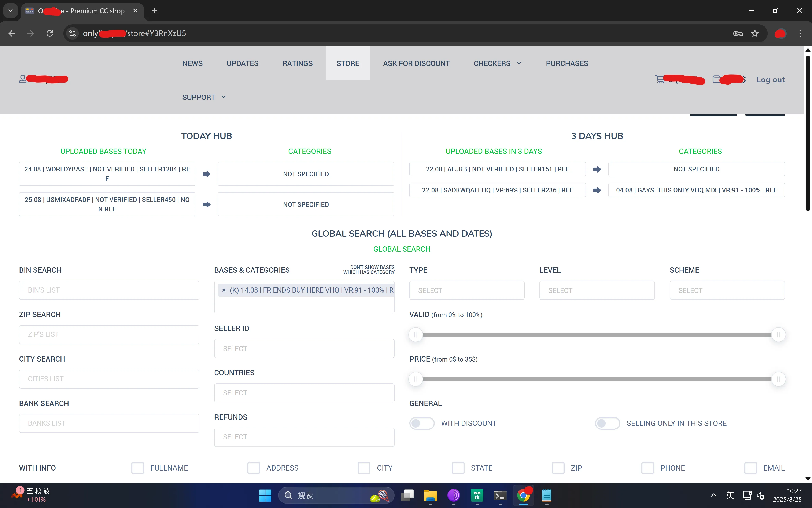Click the user account icon in header

pyautogui.click(x=22, y=79)
